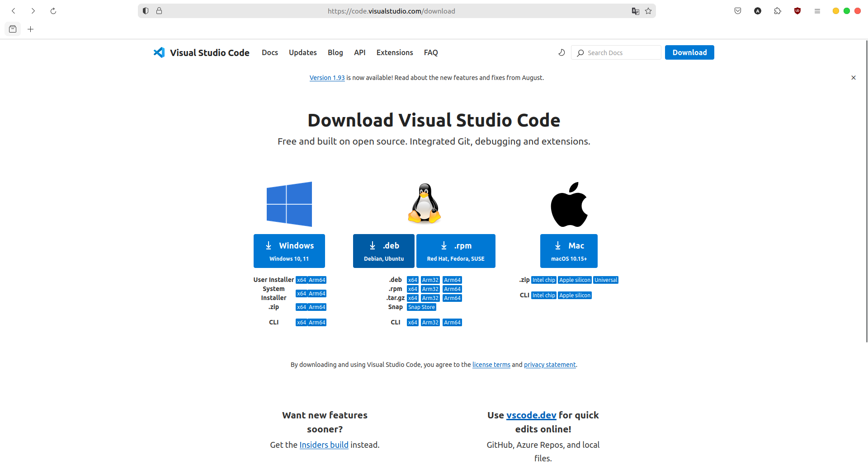This screenshot has height=474, width=868.
Task: Select Arm64 for Linux .rpm row
Action: click(x=453, y=289)
